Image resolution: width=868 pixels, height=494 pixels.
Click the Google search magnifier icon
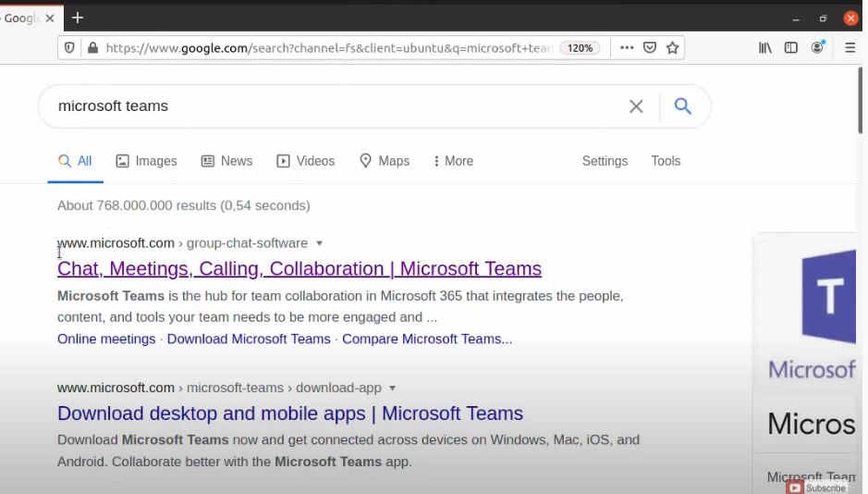(682, 106)
